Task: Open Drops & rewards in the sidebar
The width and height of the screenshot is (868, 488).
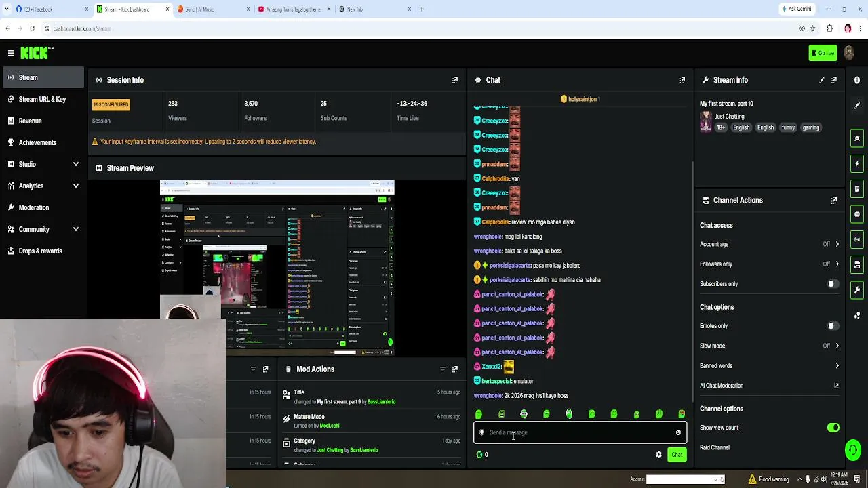Action: click(42, 251)
